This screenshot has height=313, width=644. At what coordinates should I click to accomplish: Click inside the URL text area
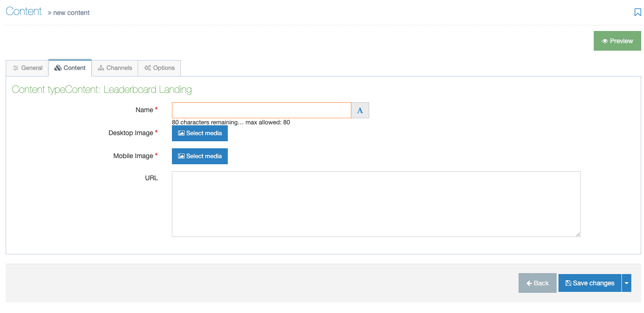(x=376, y=204)
